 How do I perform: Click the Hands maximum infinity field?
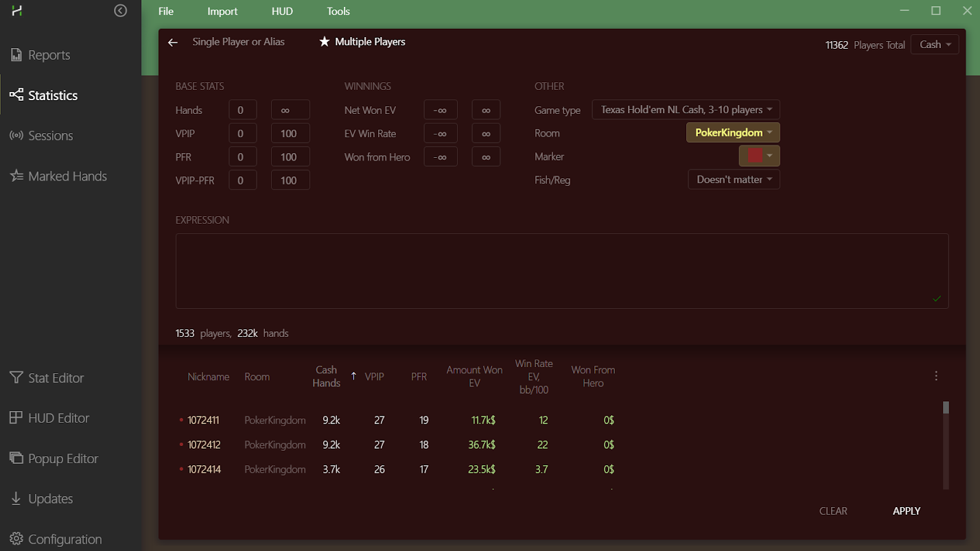pos(290,110)
